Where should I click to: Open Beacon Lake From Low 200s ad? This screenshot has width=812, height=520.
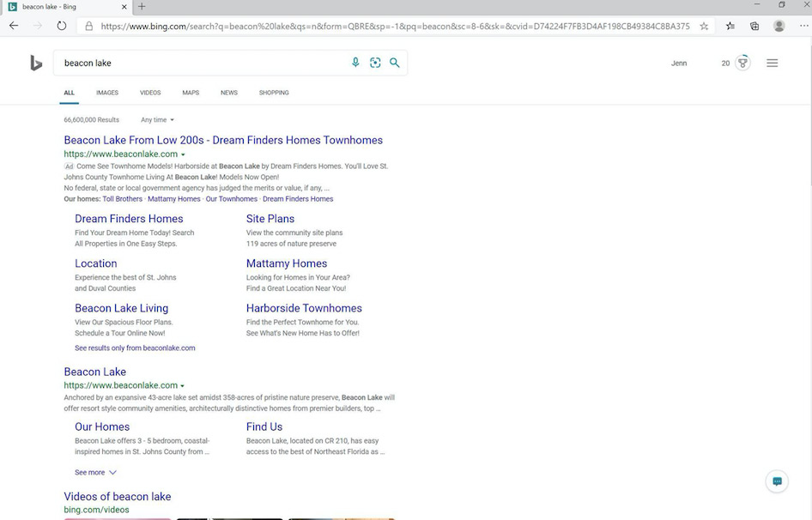coord(223,140)
